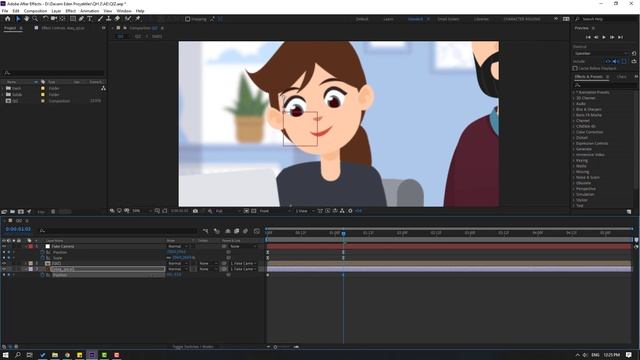Toggle the shy layers icon in timeline
640x360 pixels.
[x=228, y=231]
